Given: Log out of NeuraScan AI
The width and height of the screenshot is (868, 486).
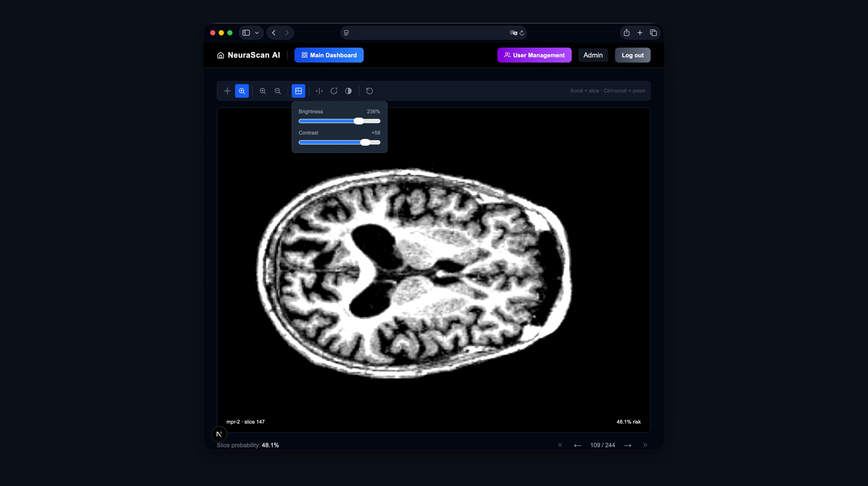Looking at the screenshot, I should pos(632,55).
